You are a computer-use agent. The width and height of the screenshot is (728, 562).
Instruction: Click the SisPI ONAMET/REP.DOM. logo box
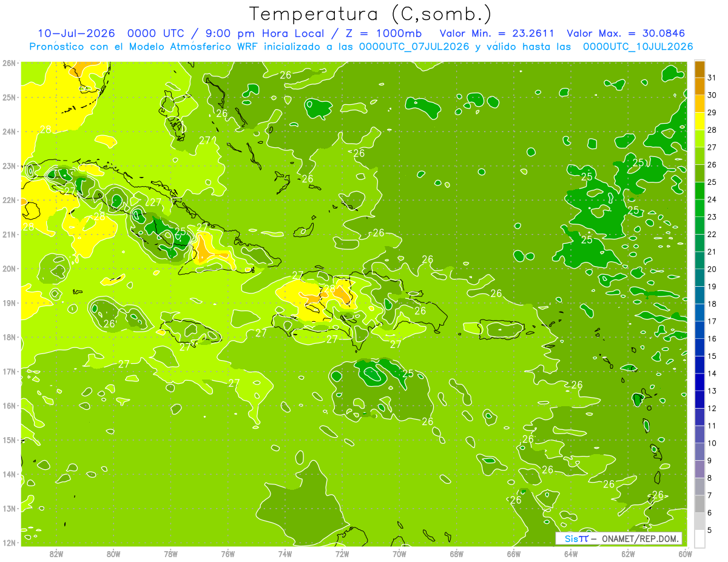(618, 538)
